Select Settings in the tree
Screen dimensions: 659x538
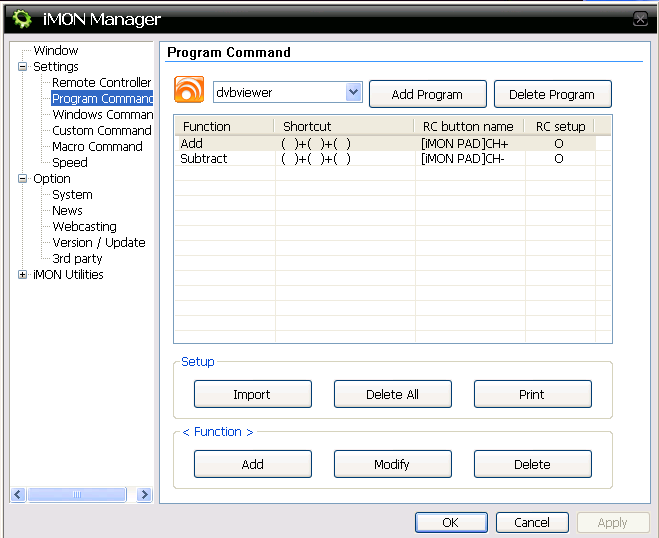point(56,66)
